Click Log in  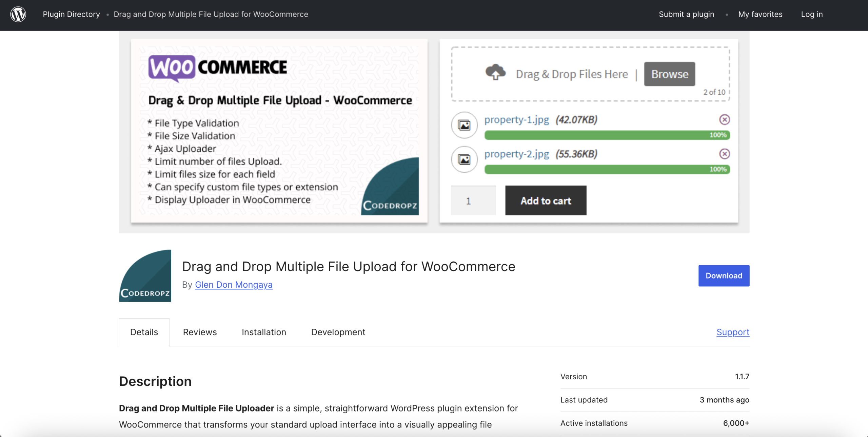point(812,14)
